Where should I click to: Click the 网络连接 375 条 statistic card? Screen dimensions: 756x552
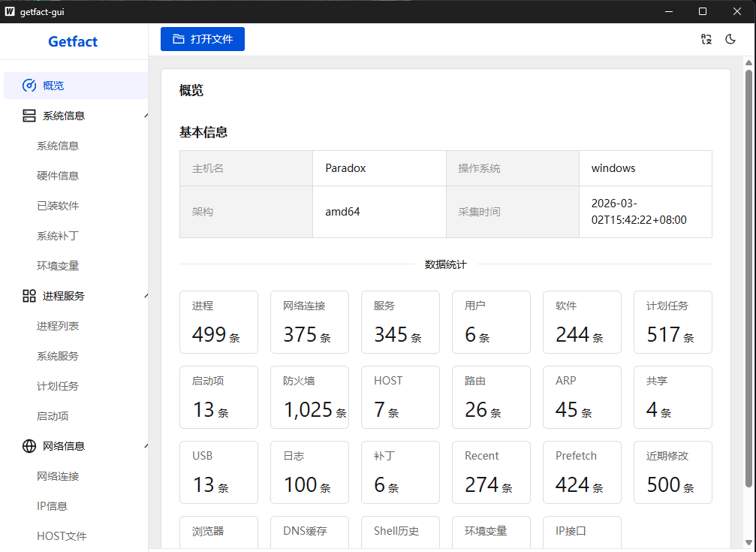click(309, 322)
